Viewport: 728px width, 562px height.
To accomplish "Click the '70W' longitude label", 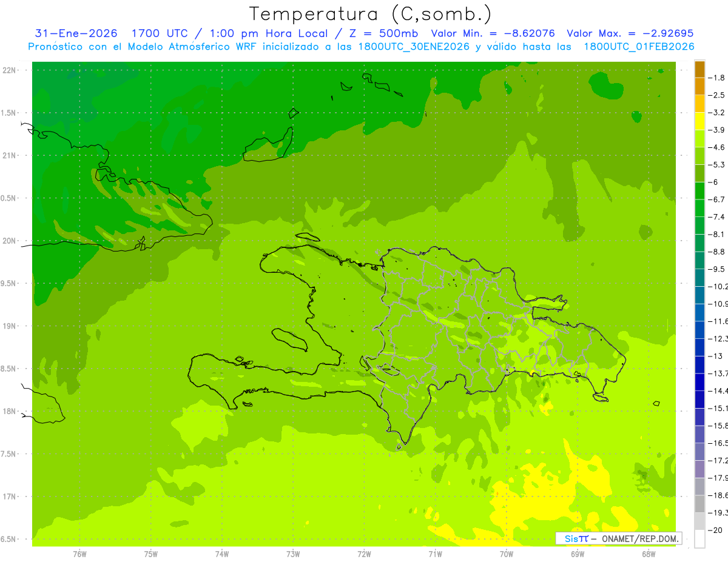I will (x=507, y=554).
